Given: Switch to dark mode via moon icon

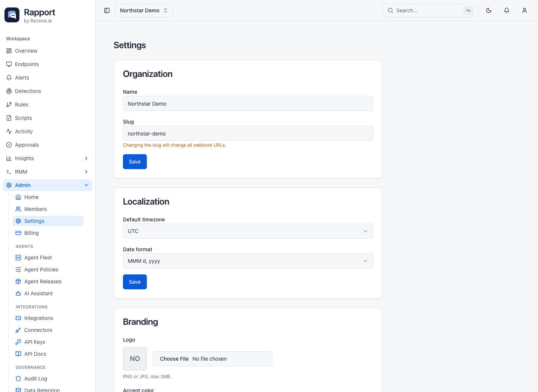Looking at the screenshot, I should pyautogui.click(x=489, y=10).
